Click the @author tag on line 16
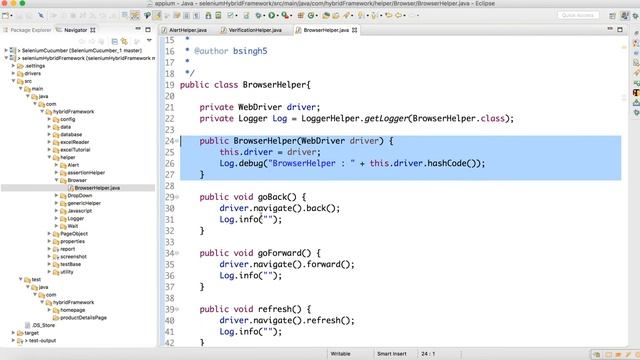Screen dimensions: 640x360 pos(211,51)
